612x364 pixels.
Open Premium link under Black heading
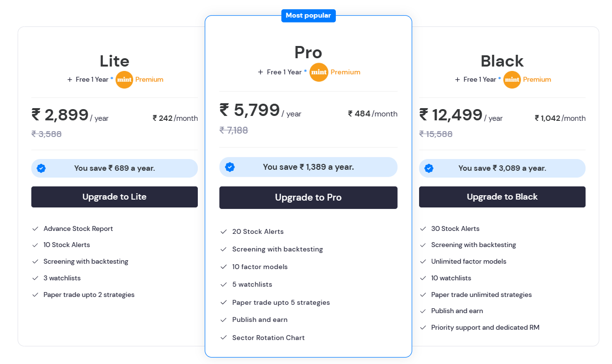click(537, 79)
